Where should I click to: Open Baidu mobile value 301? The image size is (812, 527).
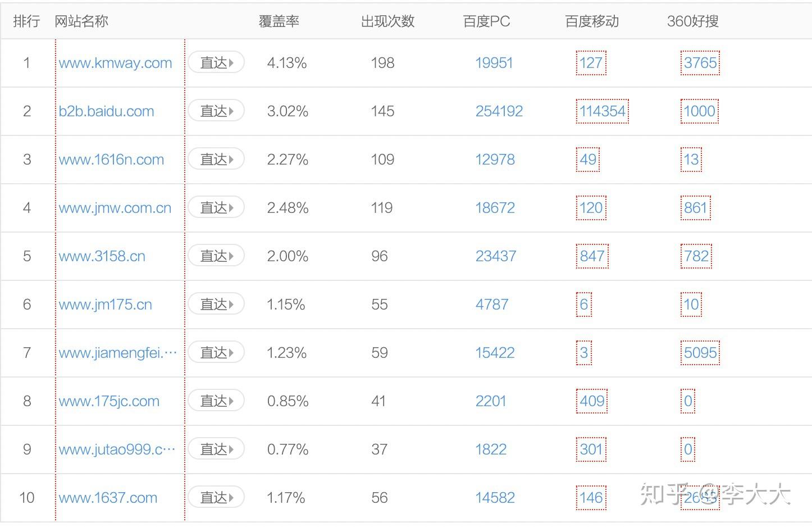tap(591, 449)
